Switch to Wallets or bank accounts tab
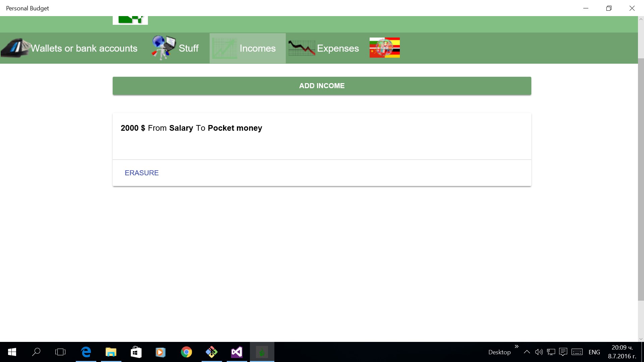 pyautogui.click(x=84, y=48)
